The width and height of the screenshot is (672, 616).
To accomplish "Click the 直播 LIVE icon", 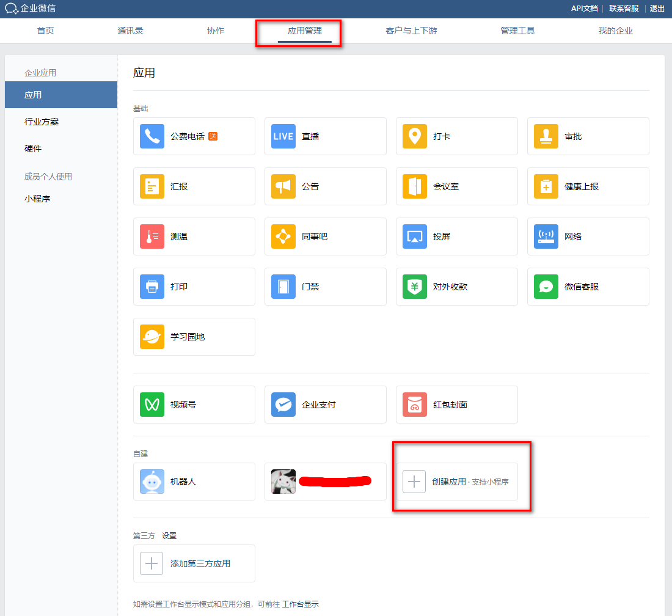I will tap(283, 136).
